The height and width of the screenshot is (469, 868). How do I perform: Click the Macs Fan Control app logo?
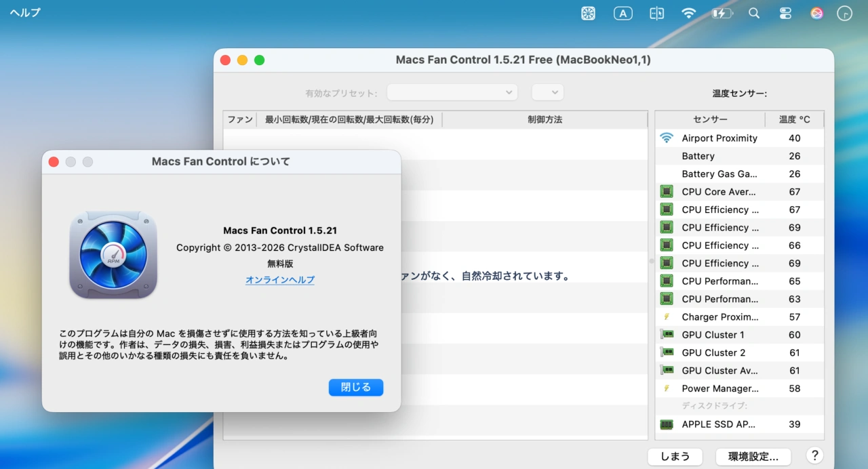coord(113,255)
